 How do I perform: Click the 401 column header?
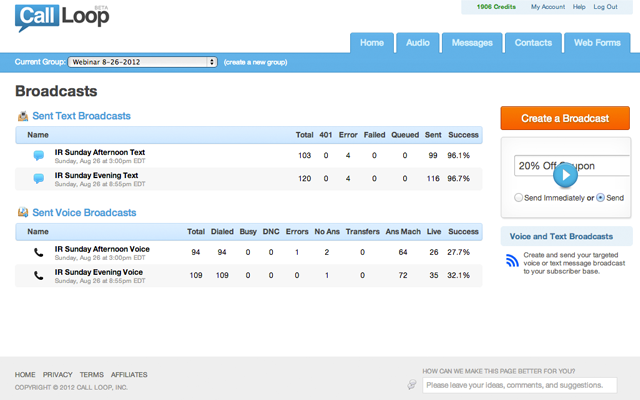pyautogui.click(x=326, y=135)
